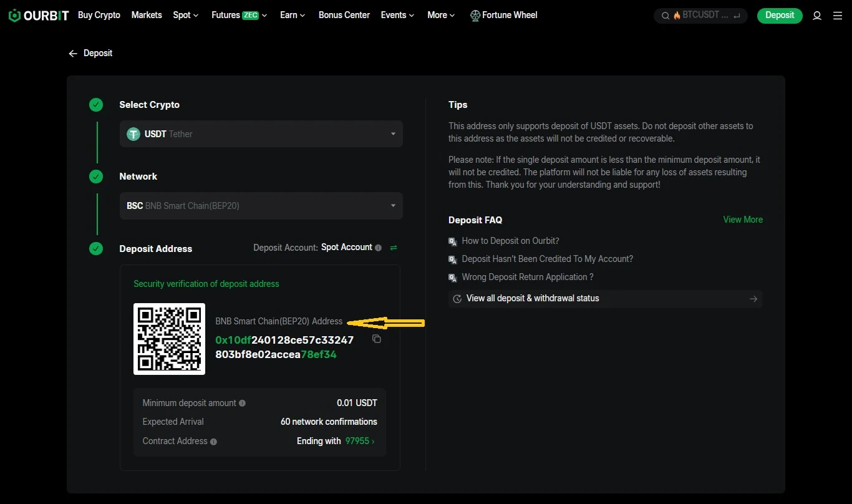Click the clock icon beside deposit status
The height and width of the screenshot is (504, 852).
tap(457, 299)
